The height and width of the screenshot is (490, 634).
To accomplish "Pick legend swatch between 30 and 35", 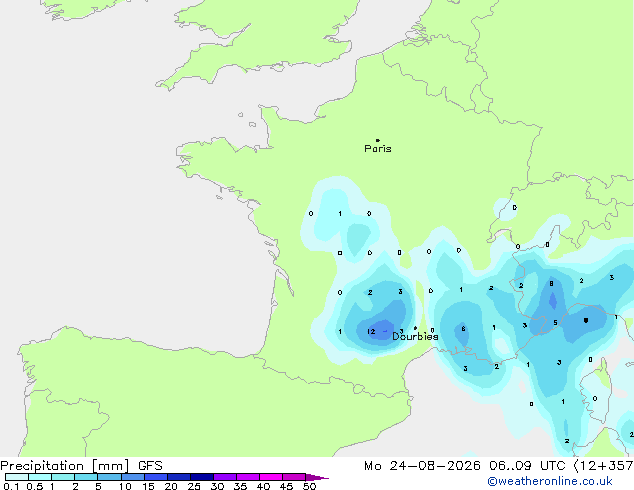I will (225, 477).
